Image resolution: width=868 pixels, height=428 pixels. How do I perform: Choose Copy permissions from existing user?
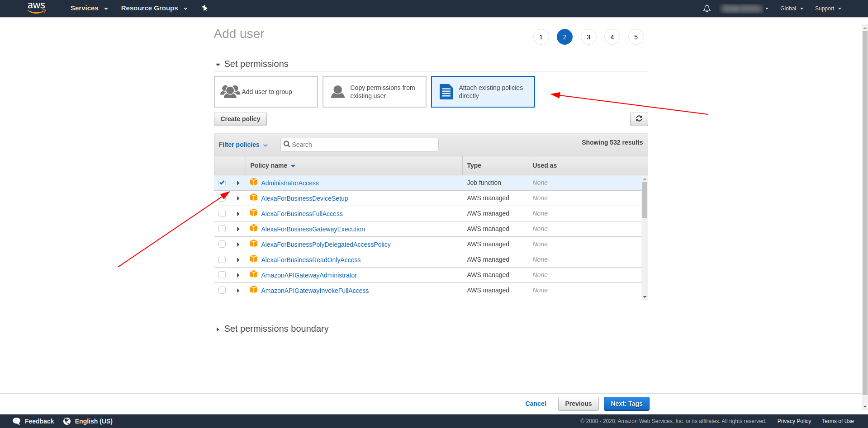coord(374,92)
